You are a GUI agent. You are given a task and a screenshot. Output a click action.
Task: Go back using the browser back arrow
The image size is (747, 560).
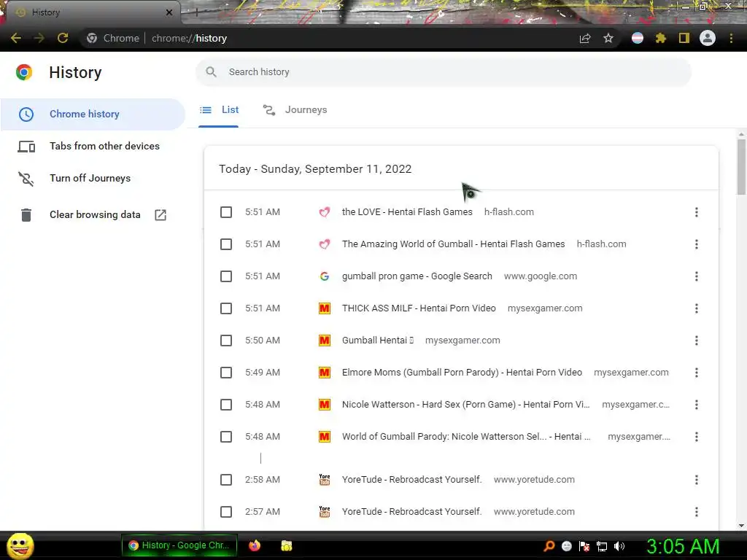click(x=16, y=38)
